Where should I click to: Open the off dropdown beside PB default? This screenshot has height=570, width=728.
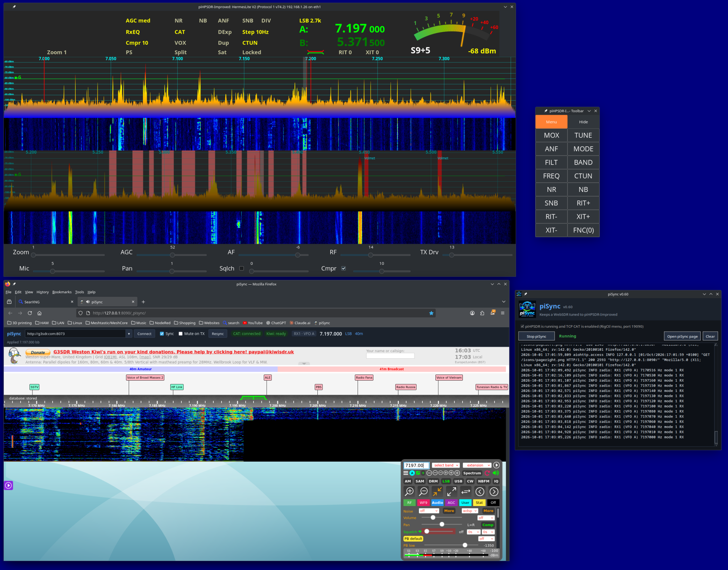click(x=486, y=539)
